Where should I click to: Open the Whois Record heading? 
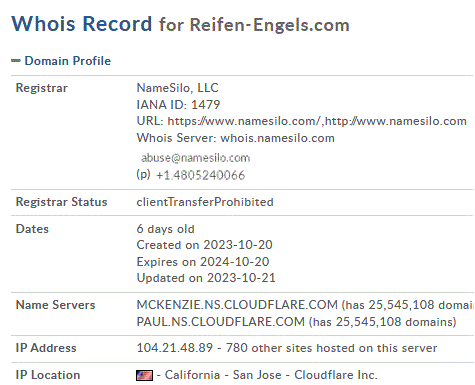82,24
